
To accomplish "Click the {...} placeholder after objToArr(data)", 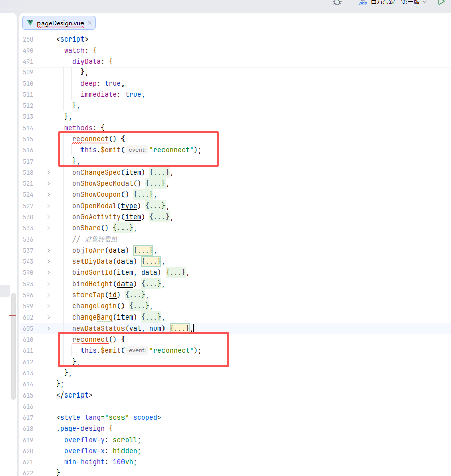I will [x=143, y=251].
